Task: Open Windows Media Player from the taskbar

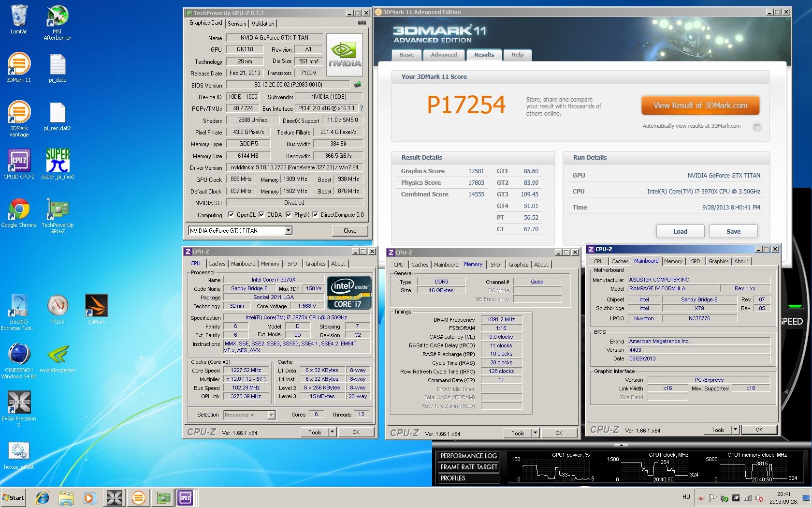Action: click(x=89, y=497)
